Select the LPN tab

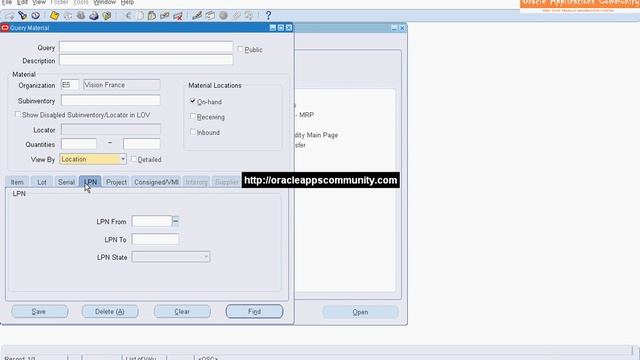tap(90, 182)
